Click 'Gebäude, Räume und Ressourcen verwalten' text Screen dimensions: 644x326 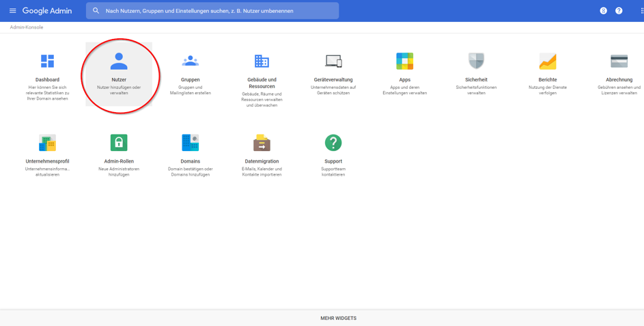[x=262, y=100]
